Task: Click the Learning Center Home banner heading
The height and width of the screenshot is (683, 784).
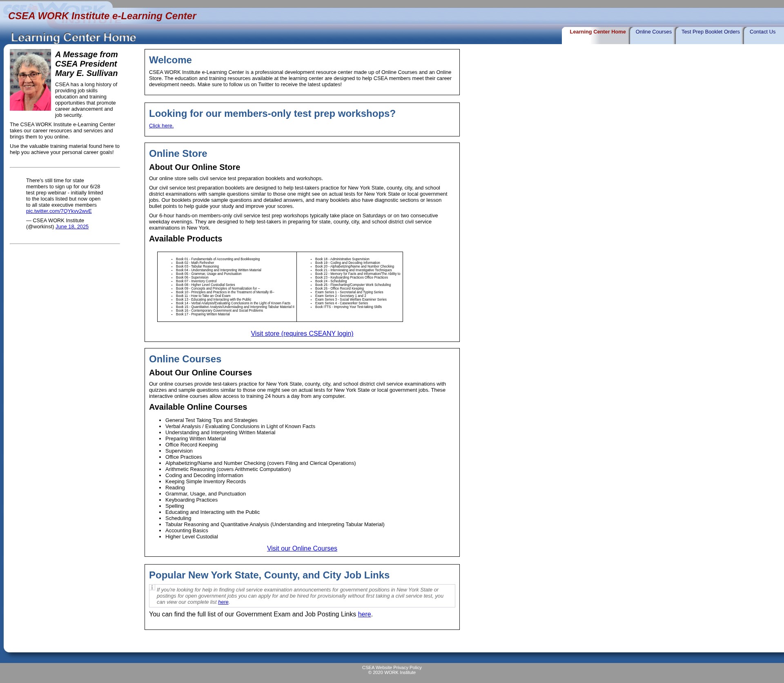Action: coord(73,38)
